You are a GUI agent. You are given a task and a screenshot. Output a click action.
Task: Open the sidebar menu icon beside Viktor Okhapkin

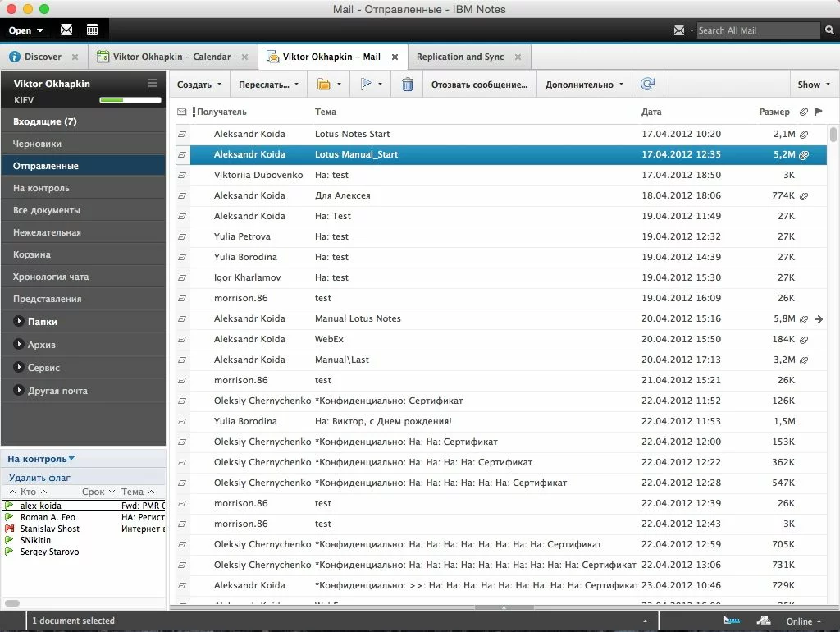click(153, 83)
